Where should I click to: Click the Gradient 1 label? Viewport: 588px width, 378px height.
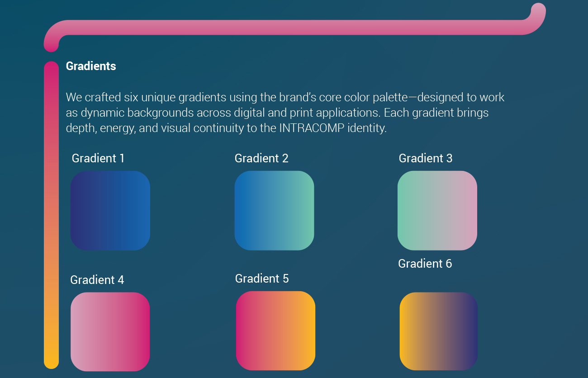pos(98,158)
